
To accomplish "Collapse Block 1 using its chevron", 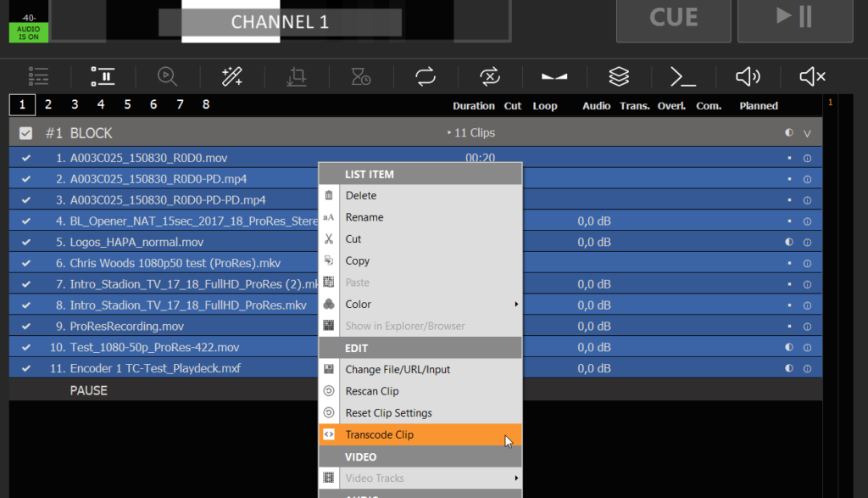I will coord(806,132).
